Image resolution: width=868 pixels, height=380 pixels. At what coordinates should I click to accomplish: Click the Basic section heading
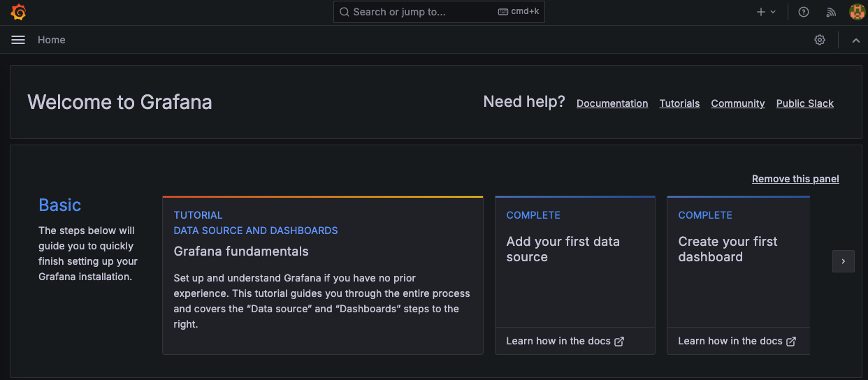point(60,205)
